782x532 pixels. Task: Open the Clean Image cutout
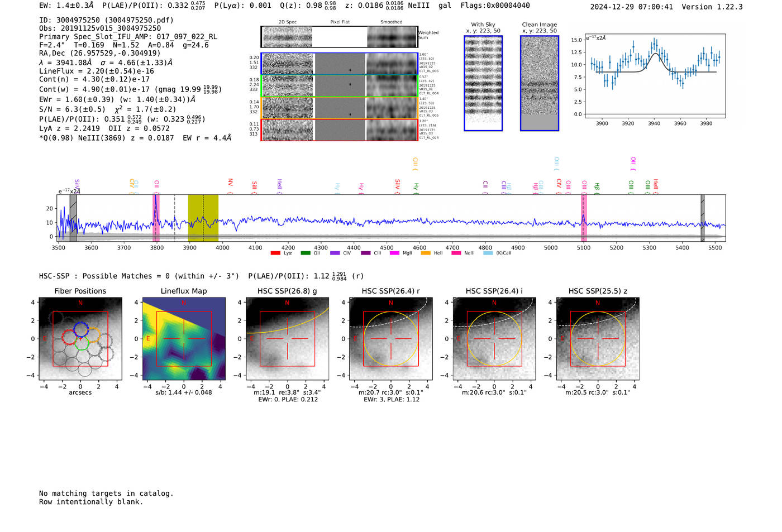click(x=540, y=83)
